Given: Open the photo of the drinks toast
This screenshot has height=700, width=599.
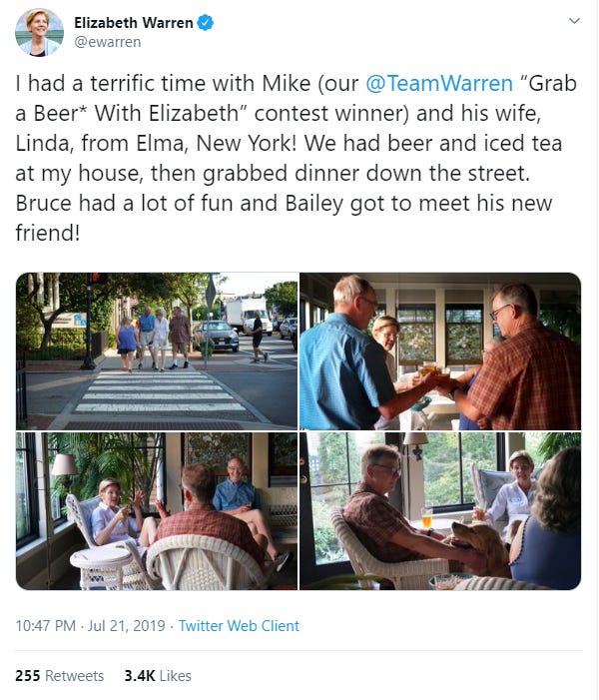Looking at the screenshot, I should 440,350.
